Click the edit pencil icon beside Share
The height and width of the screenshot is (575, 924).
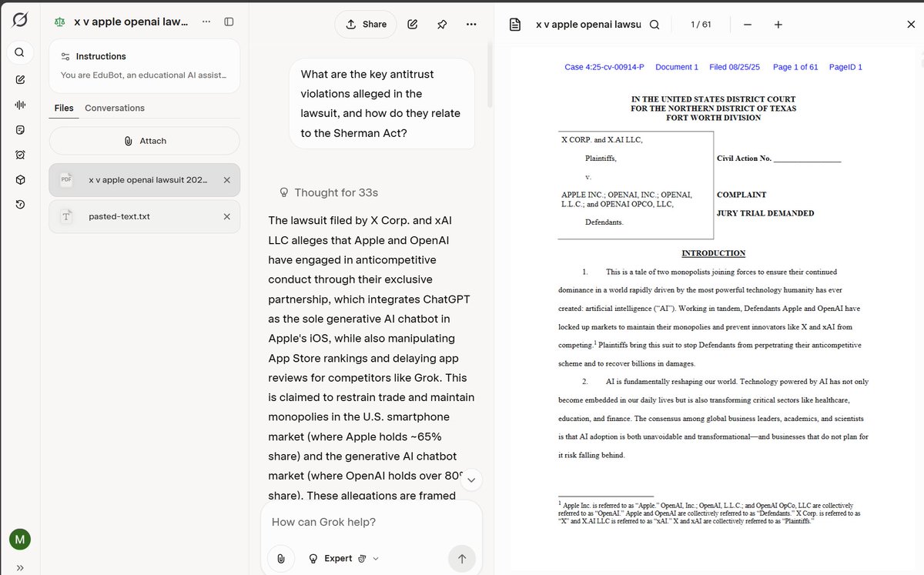coord(413,24)
